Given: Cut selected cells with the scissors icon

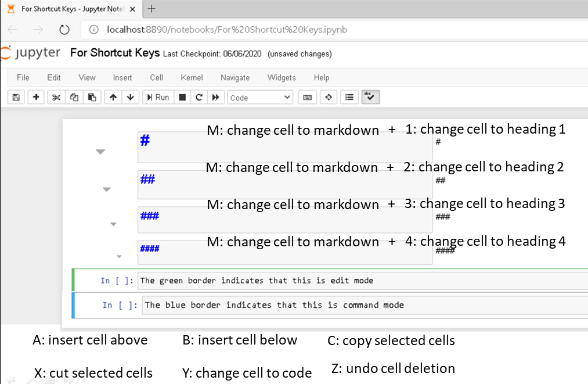Looking at the screenshot, I should click(56, 97).
